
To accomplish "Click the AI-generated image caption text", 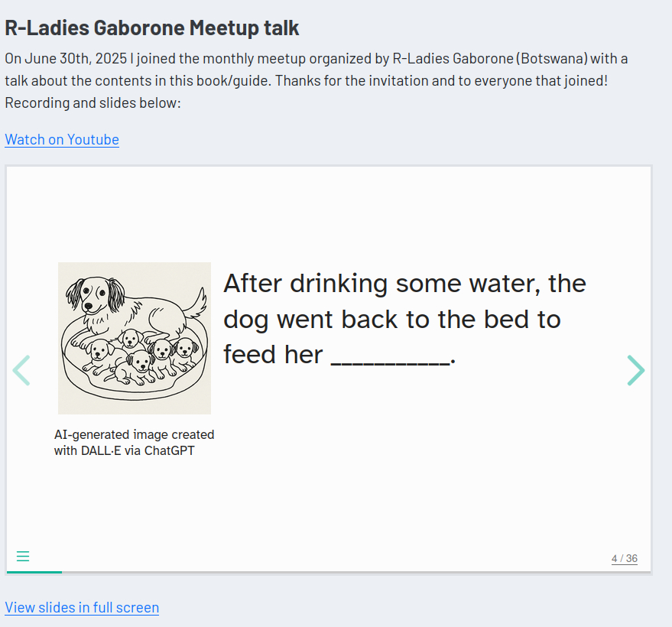I will pyautogui.click(x=134, y=435).
